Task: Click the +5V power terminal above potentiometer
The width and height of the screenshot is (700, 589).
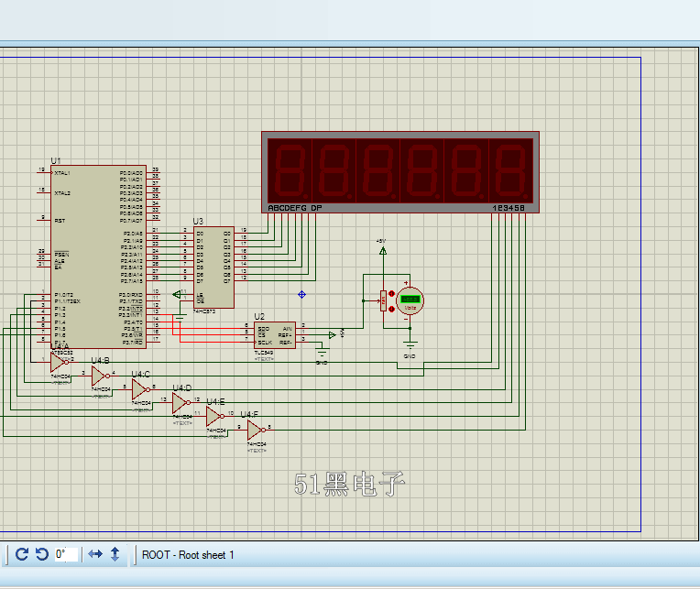Action: click(383, 248)
